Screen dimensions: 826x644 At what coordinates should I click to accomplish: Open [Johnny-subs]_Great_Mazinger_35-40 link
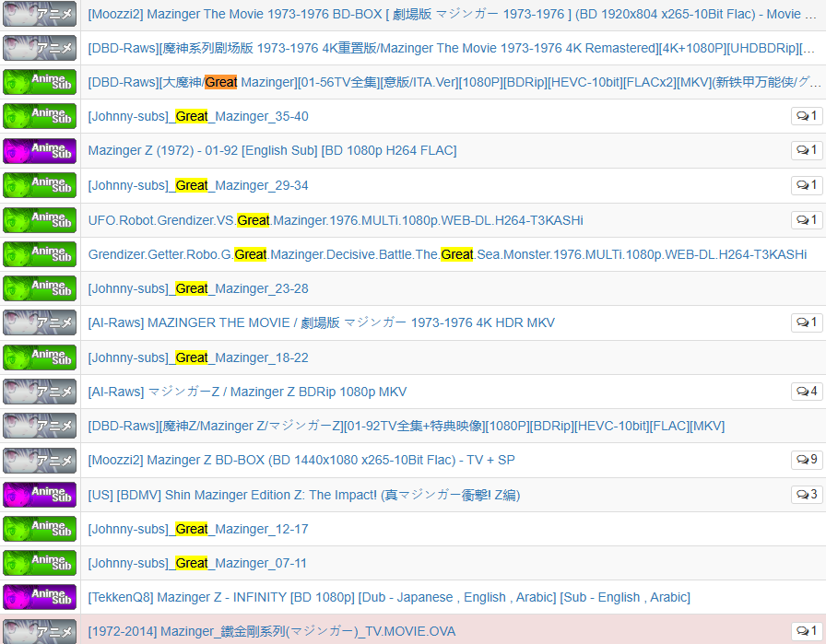(x=198, y=116)
